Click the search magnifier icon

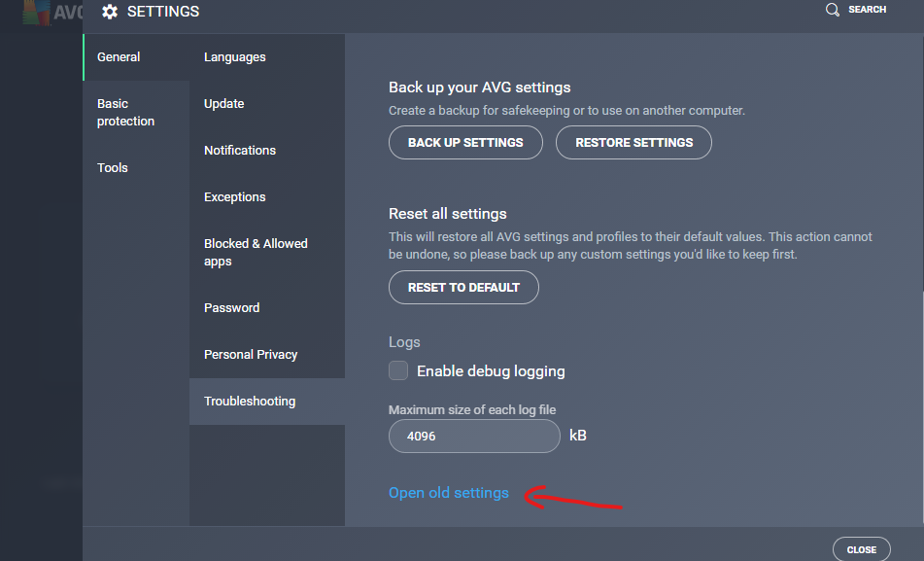(x=832, y=10)
